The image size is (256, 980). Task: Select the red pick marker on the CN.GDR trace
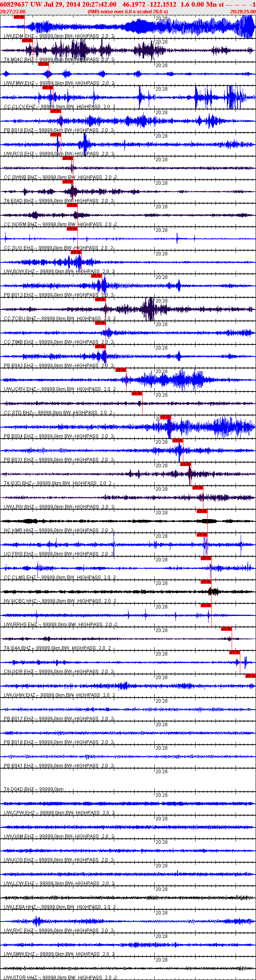coord(235,652)
